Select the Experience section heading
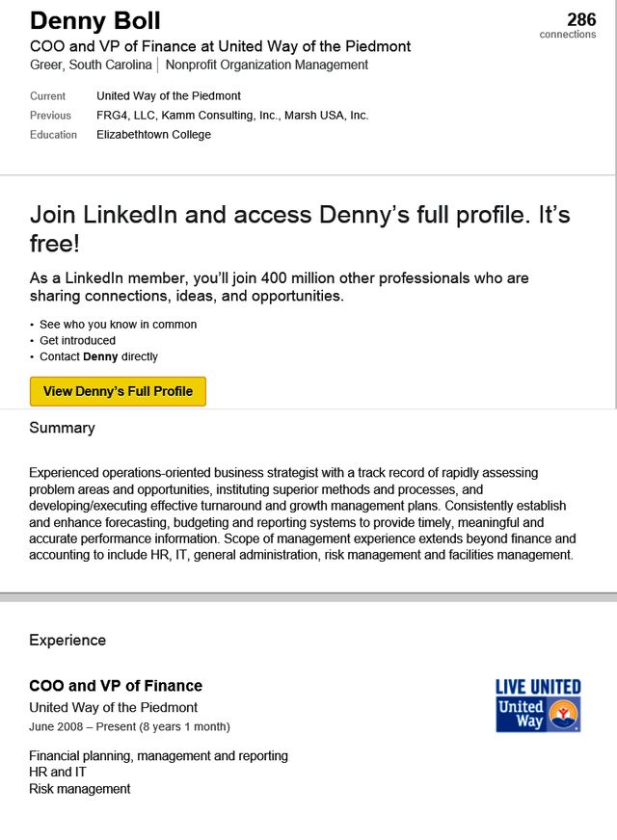The width and height of the screenshot is (617, 840). [67, 641]
